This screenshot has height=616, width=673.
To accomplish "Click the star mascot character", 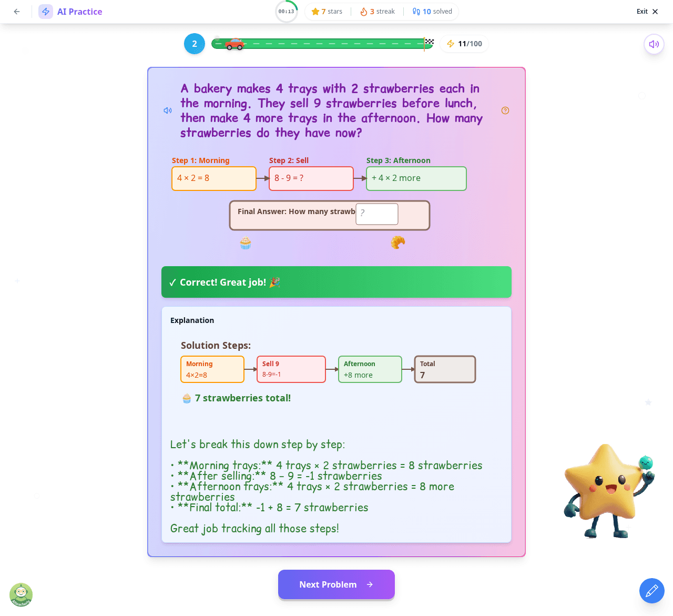I will pos(609,491).
